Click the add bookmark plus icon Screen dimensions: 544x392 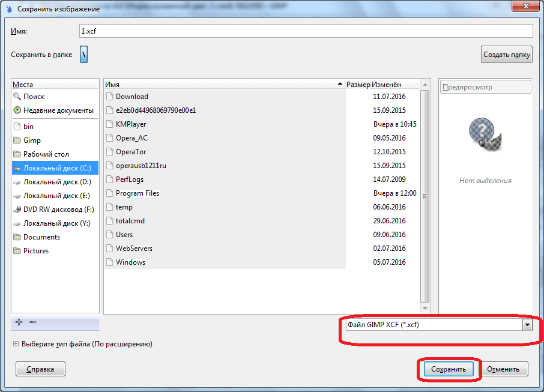click(19, 322)
